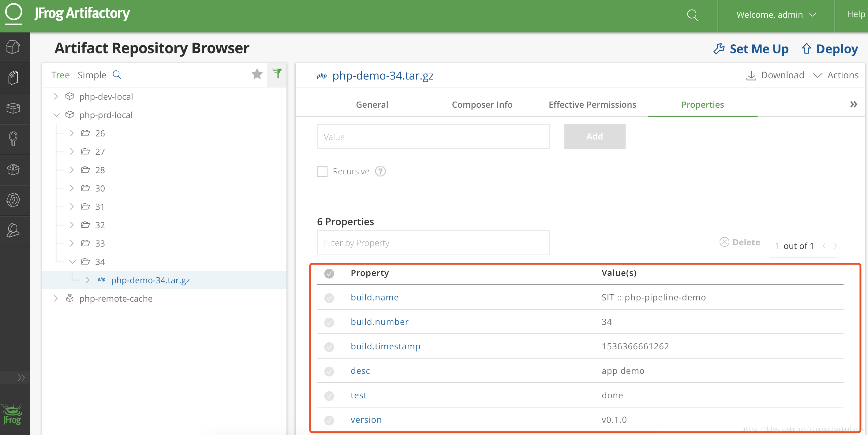Click the favorites star icon
The width and height of the screenshot is (868, 435).
(x=257, y=74)
